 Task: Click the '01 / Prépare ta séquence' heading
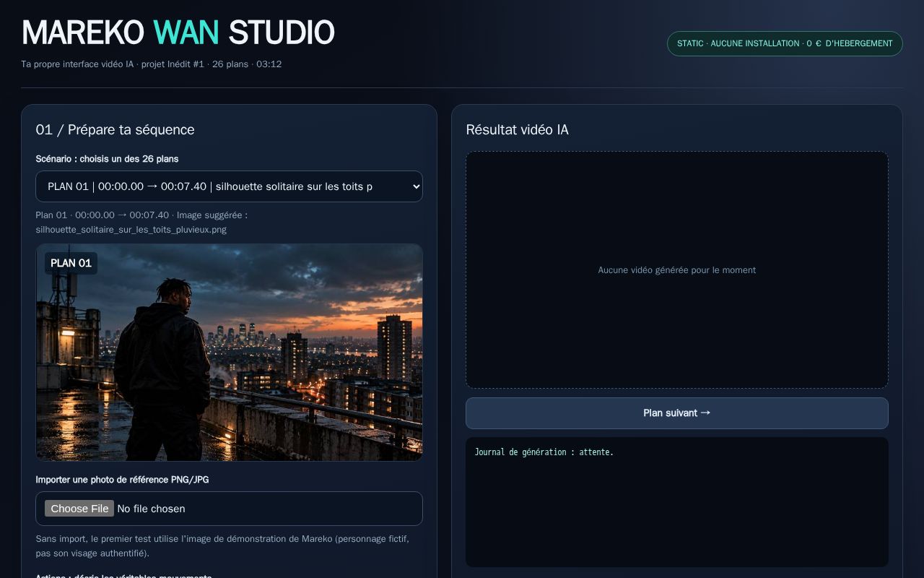(115, 129)
